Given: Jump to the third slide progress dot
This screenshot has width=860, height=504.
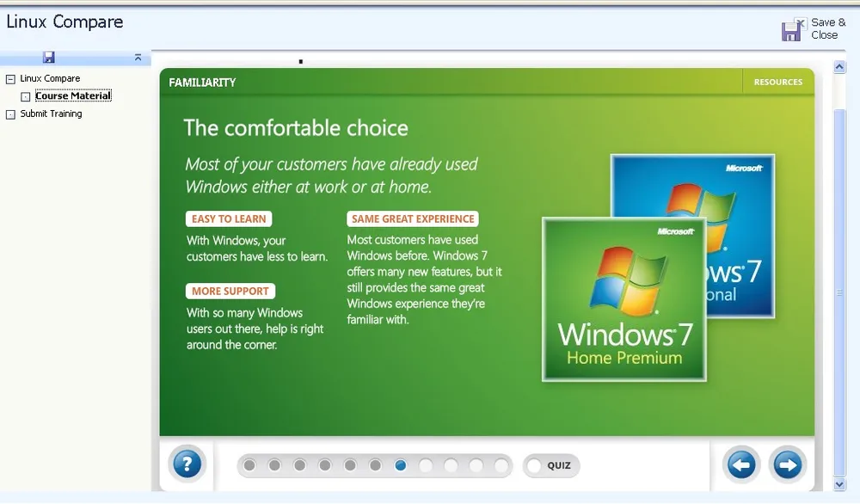Looking at the screenshot, I should coord(300,465).
